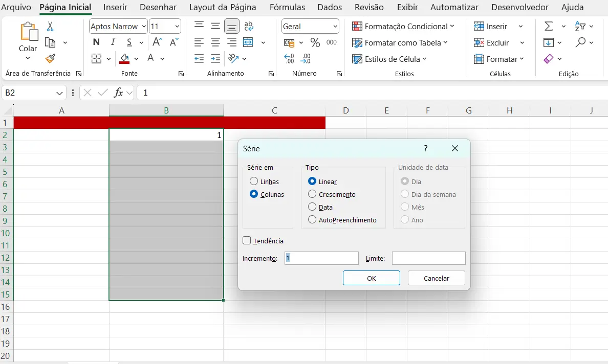This screenshot has width=608, height=364.
Task: Select Crescimento type radio
Action: click(312, 194)
